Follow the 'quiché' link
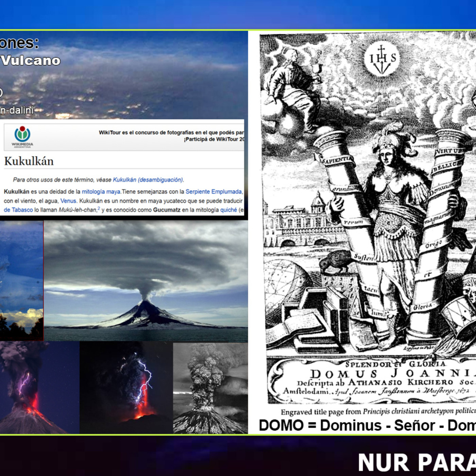The height and width of the screenshot is (476, 476). pyautogui.click(x=228, y=210)
